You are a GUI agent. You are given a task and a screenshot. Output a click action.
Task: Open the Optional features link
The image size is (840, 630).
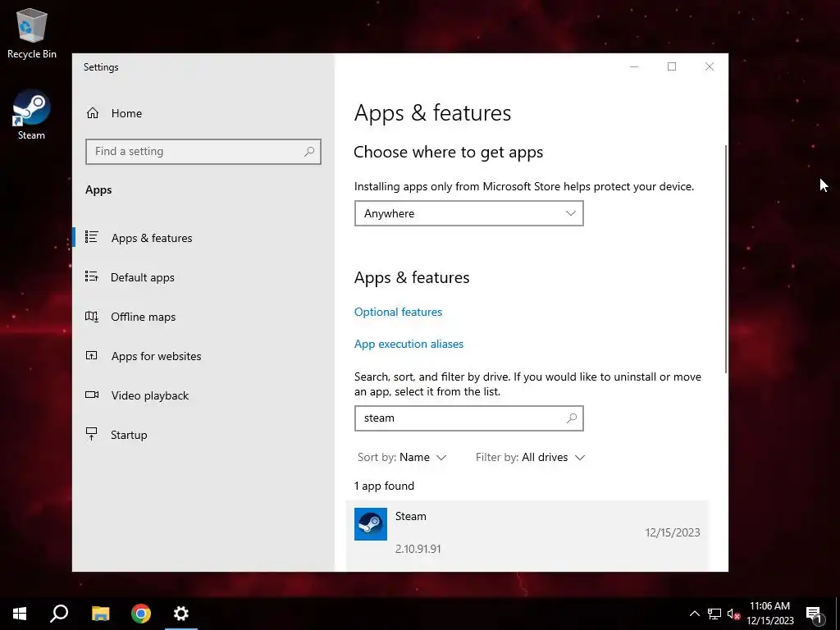click(x=398, y=312)
